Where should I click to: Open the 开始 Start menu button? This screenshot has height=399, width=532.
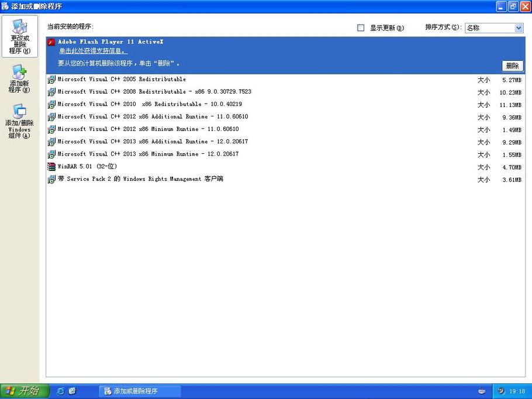coord(25,391)
